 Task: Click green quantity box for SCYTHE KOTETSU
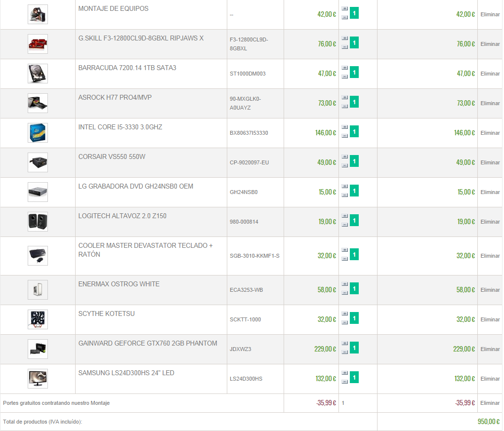(x=354, y=318)
